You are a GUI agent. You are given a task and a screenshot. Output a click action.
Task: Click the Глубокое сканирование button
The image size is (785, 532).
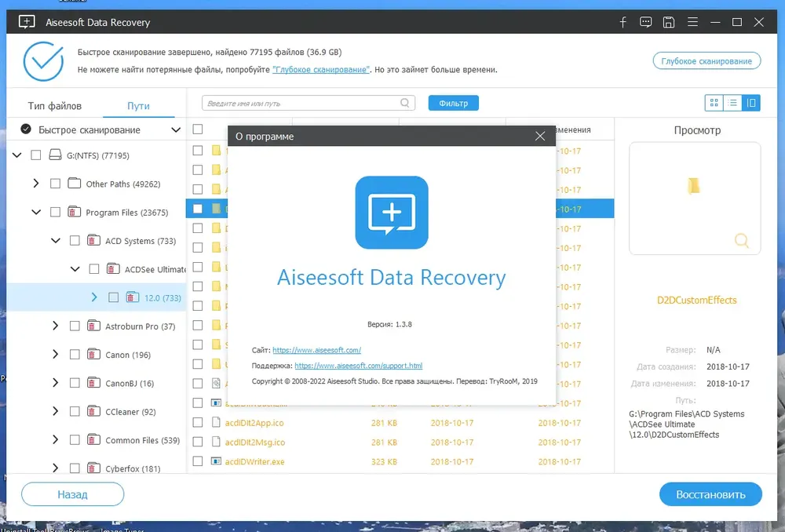[x=706, y=61]
